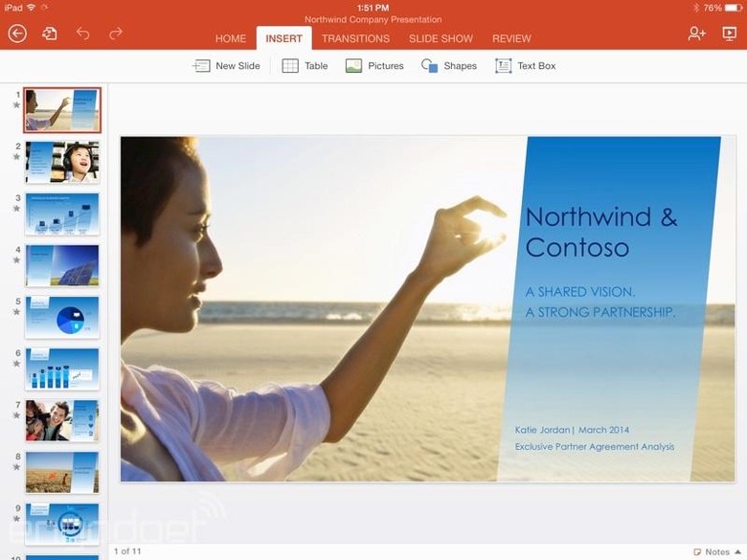Insert a new slide
This screenshot has width=747, height=560.
(x=226, y=66)
